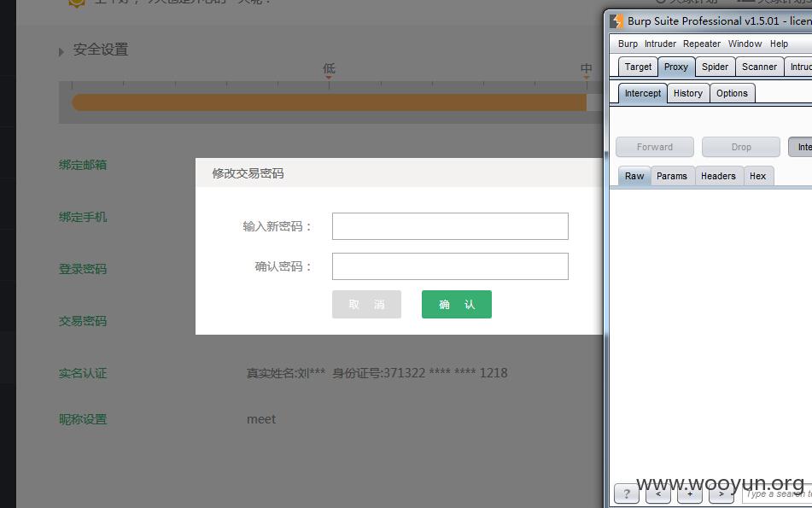
Task: Click the question mark help button
Action: tap(627, 494)
